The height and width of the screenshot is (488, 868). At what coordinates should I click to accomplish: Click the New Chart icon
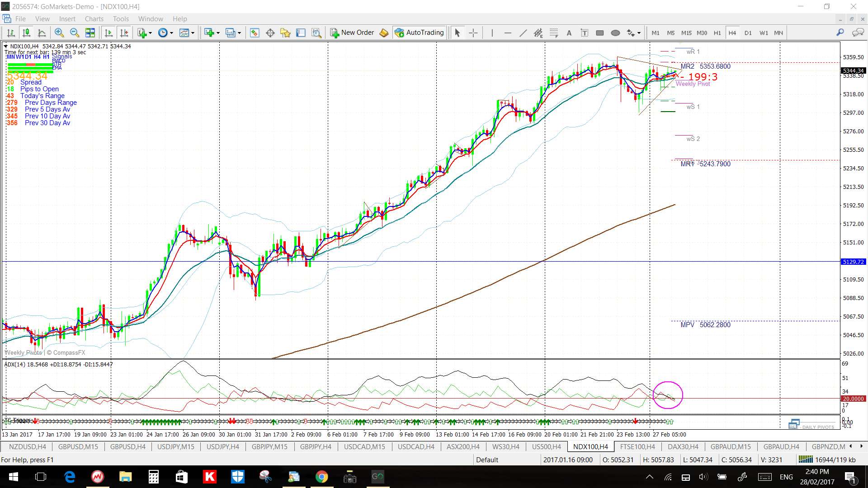[x=209, y=33]
